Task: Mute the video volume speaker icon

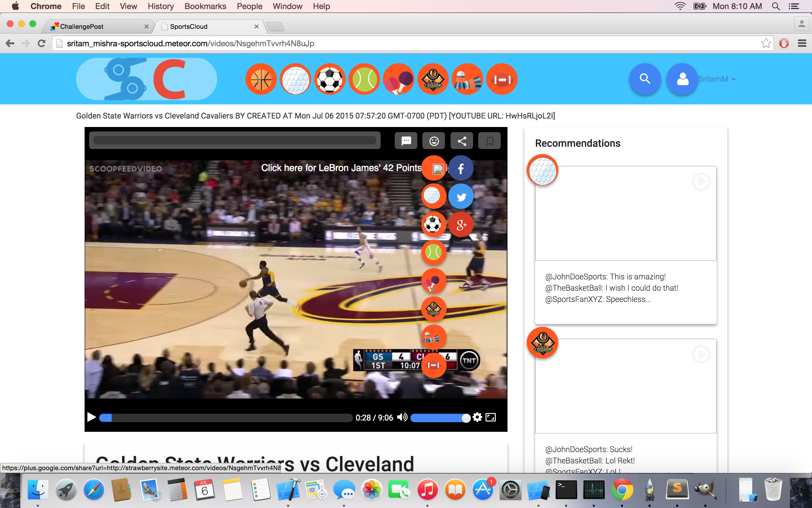Action: coord(402,417)
